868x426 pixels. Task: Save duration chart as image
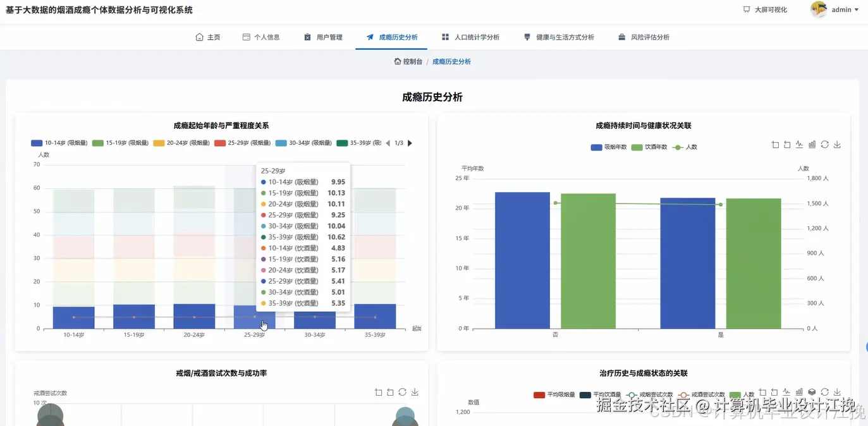pyautogui.click(x=837, y=145)
